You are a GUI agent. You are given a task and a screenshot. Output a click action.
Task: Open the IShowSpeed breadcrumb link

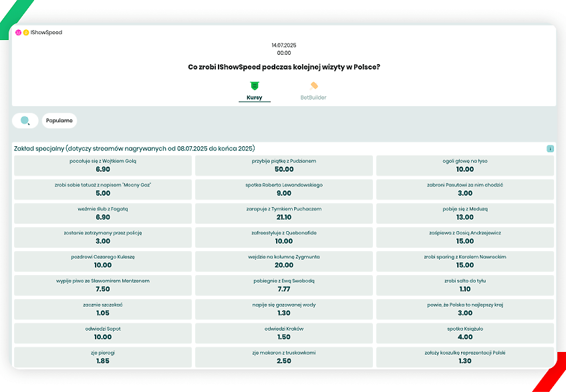(x=46, y=33)
